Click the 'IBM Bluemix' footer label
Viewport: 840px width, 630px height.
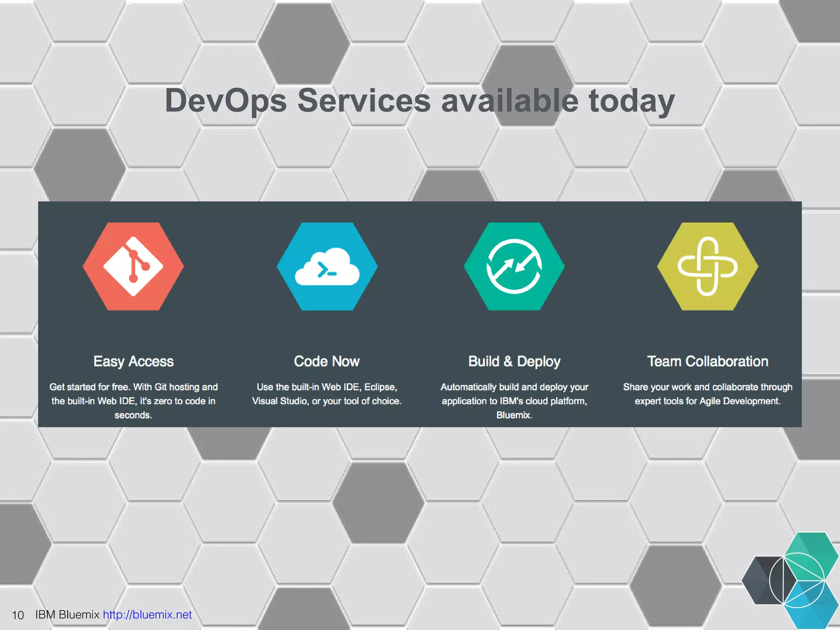pyautogui.click(x=67, y=614)
